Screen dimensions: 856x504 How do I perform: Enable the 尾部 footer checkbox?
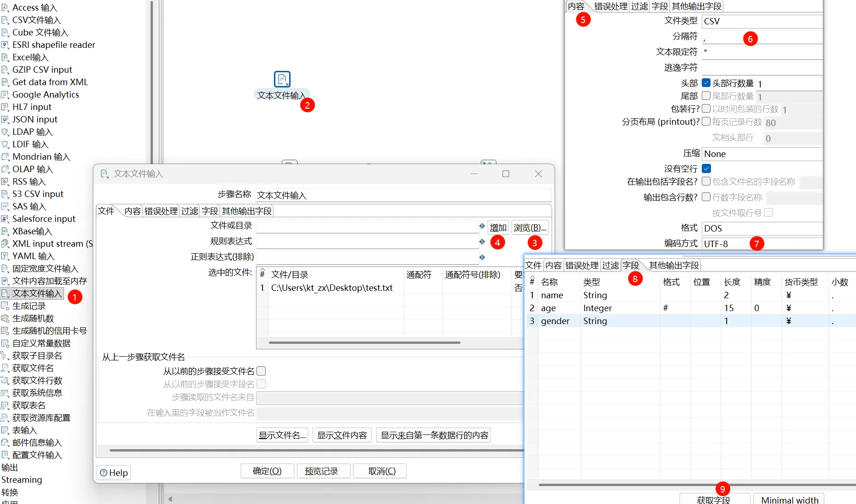[706, 96]
